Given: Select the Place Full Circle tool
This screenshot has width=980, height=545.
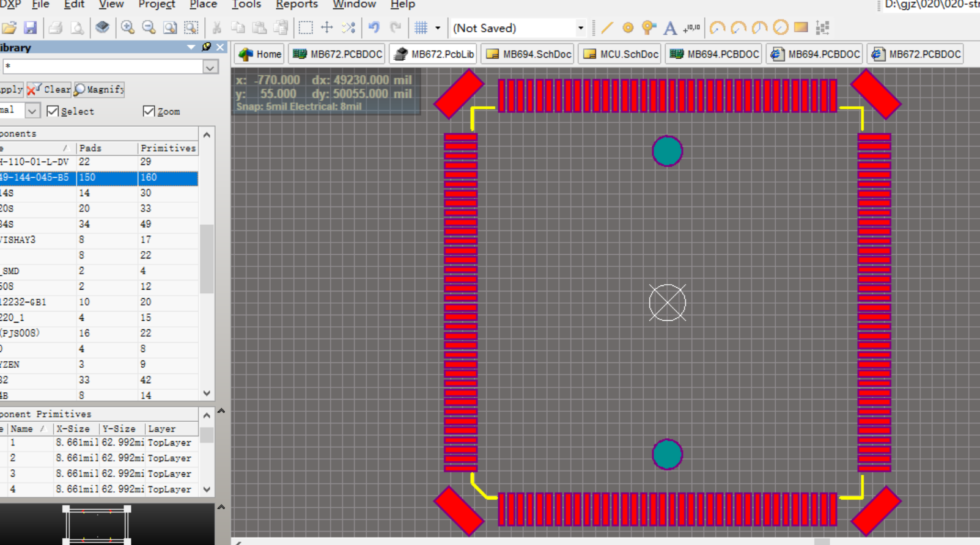Looking at the screenshot, I should pyautogui.click(x=781, y=28).
